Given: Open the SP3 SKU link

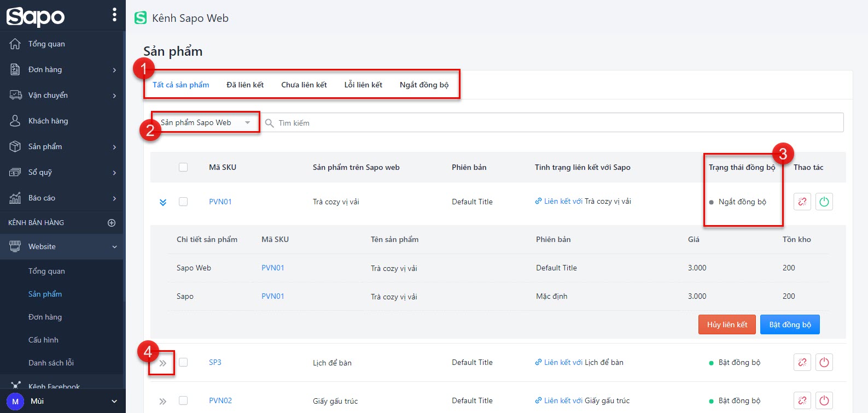Looking at the screenshot, I should pos(215,362).
